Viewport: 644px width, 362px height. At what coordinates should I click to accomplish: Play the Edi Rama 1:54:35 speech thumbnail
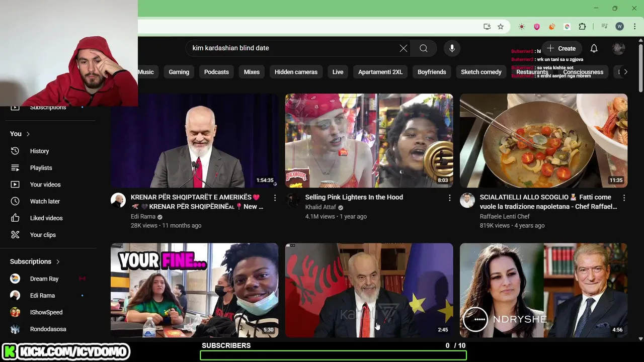(x=194, y=140)
